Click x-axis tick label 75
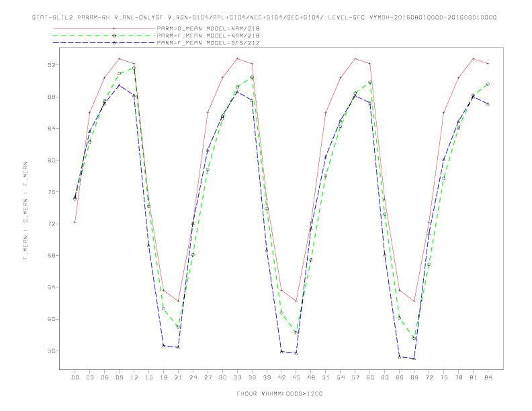Image resolution: width=532 pixels, height=411 pixels. point(444,377)
